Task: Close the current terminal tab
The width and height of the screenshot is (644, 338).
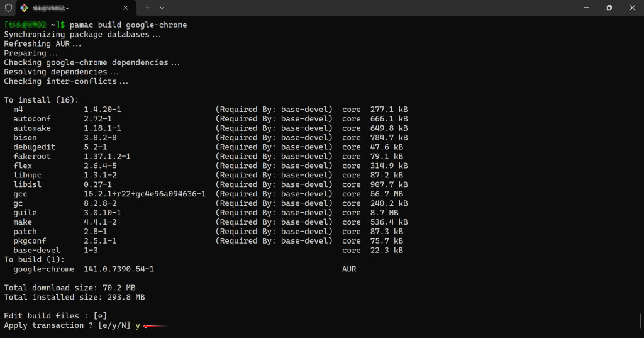Action: click(125, 8)
